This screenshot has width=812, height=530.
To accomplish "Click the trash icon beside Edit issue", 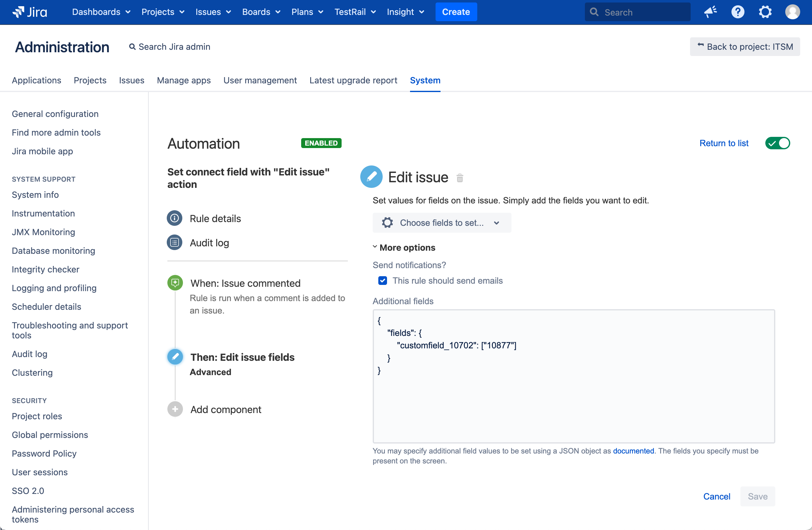I will (x=460, y=178).
